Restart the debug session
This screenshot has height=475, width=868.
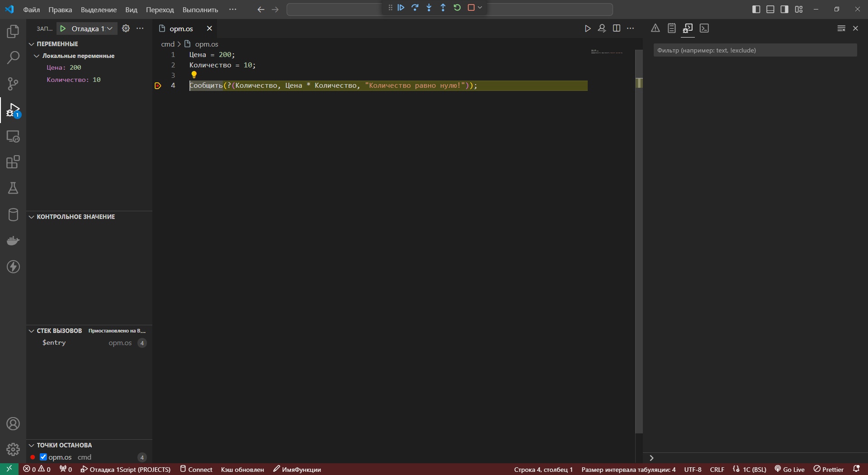(x=457, y=8)
